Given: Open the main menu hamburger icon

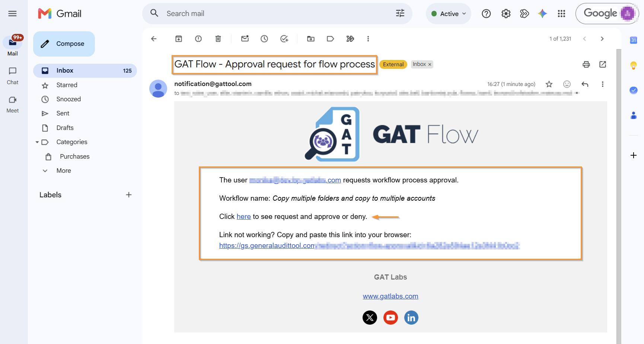Looking at the screenshot, I should 12,14.
